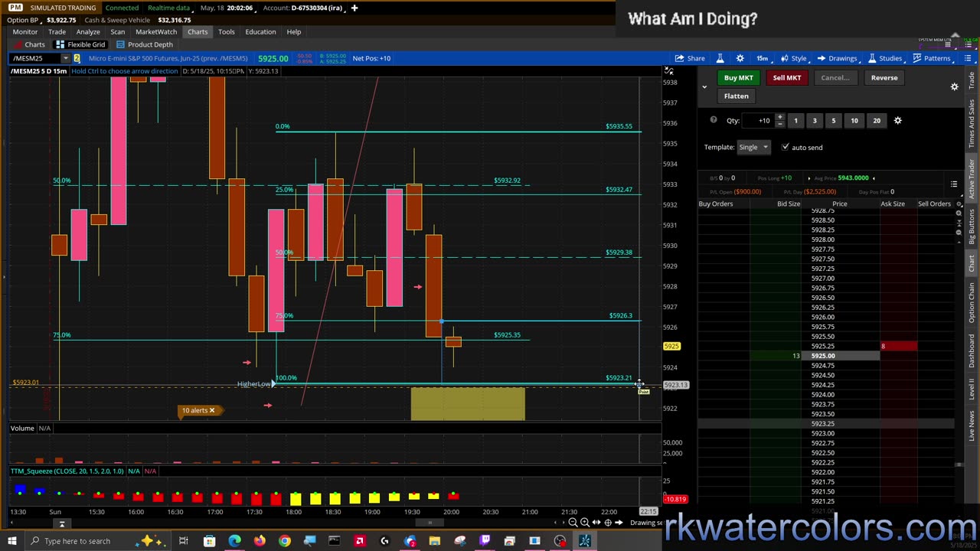980x551 pixels.
Task: Open Edge browser in taskbar
Action: pos(234,541)
